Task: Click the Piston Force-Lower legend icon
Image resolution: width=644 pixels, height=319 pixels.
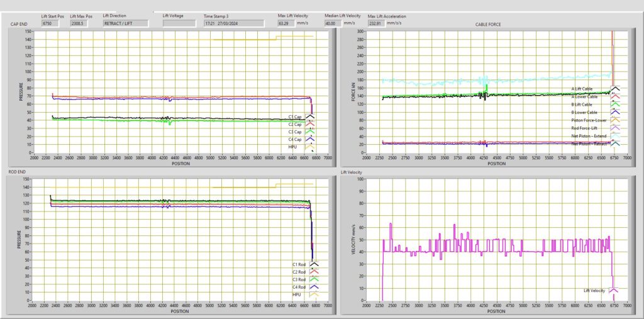Action: point(614,120)
